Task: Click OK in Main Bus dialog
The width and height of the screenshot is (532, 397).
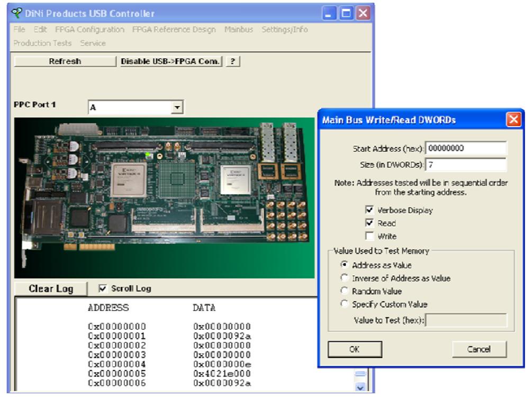Action: click(355, 349)
